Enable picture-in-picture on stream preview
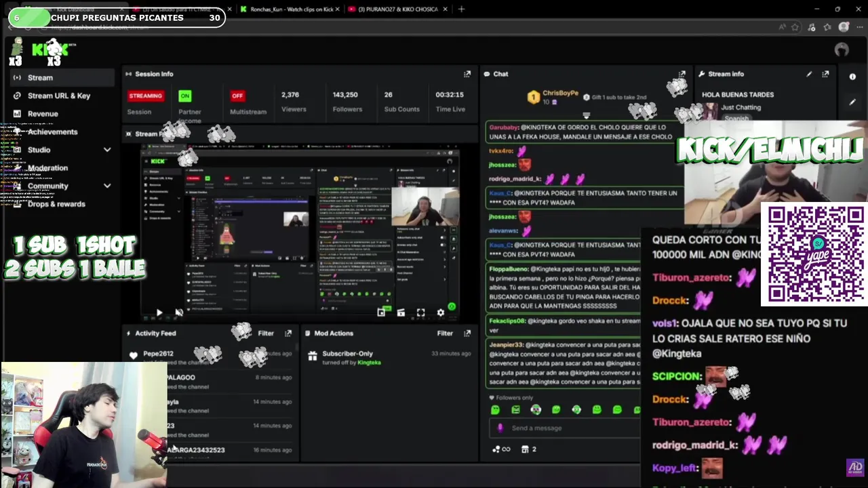This screenshot has width=868, height=488. 381,312
